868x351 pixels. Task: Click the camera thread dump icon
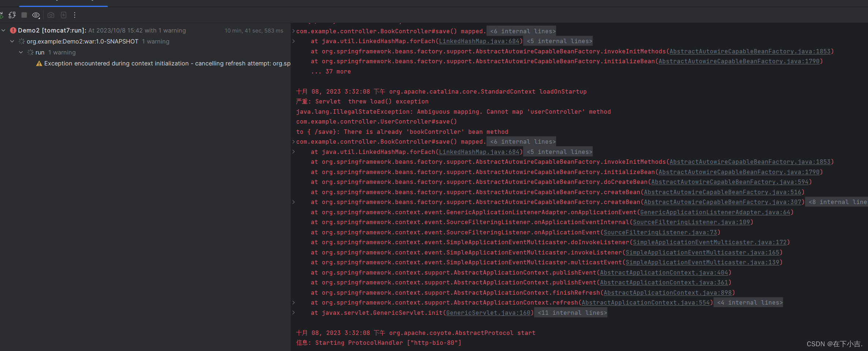coord(51,15)
